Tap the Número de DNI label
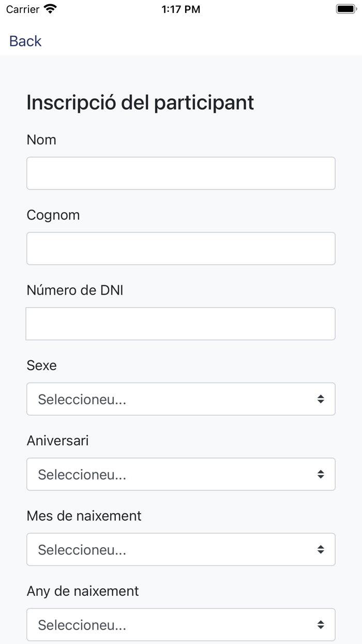The height and width of the screenshot is (644, 362). [x=75, y=290]
